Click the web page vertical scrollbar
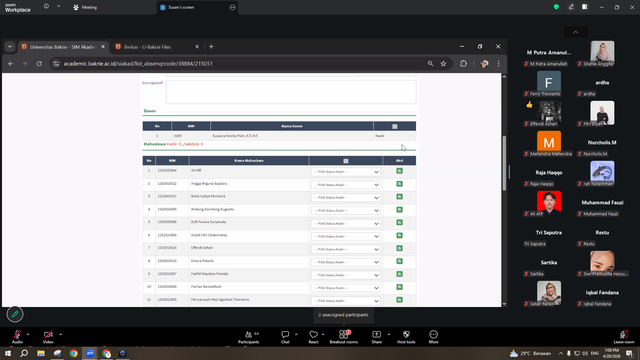 coord(504,163)
